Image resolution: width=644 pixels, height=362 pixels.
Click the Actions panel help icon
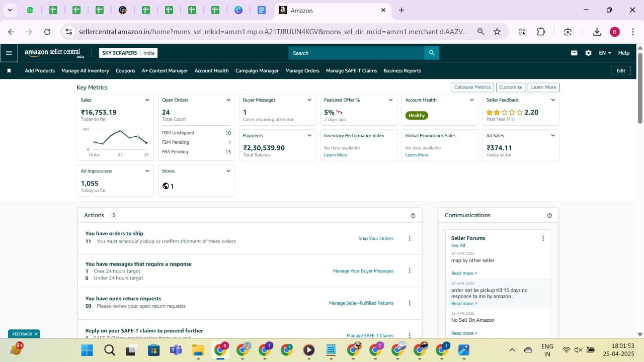tap(413, 216)
